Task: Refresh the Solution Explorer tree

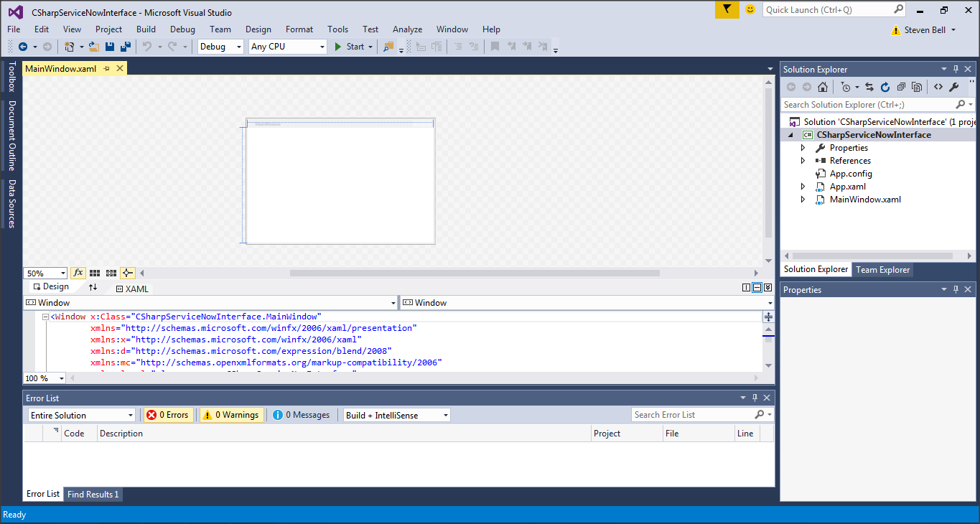Action: click(x=885, y=87)
